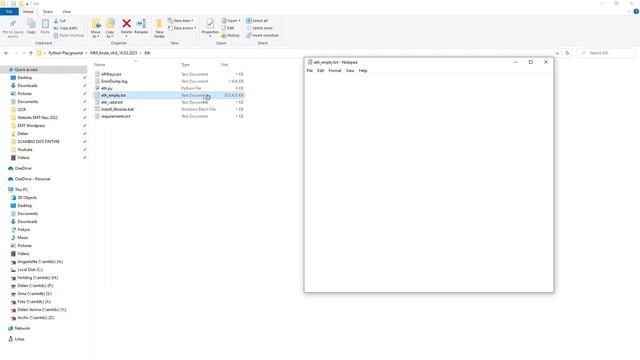Open pinned Downloads under Quick access
The height and width of the screenshot is (360, 640).
click(27, 86)
